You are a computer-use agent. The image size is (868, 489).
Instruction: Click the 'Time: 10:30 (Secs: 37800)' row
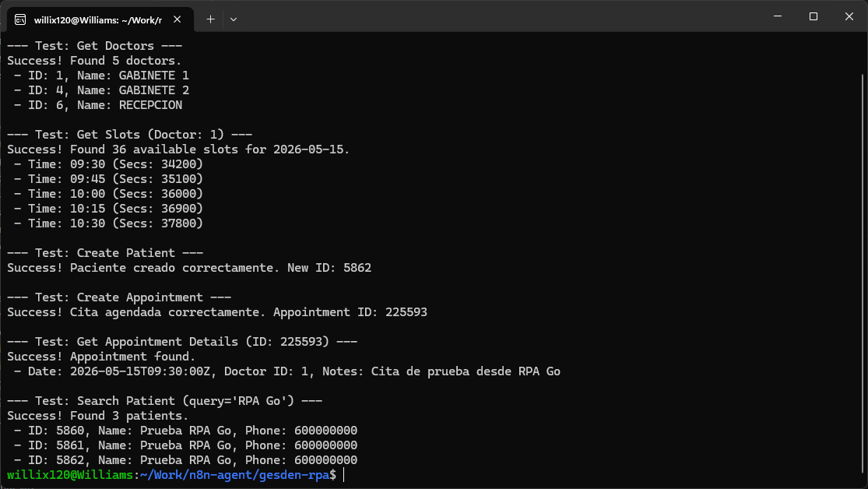[108, 223]
